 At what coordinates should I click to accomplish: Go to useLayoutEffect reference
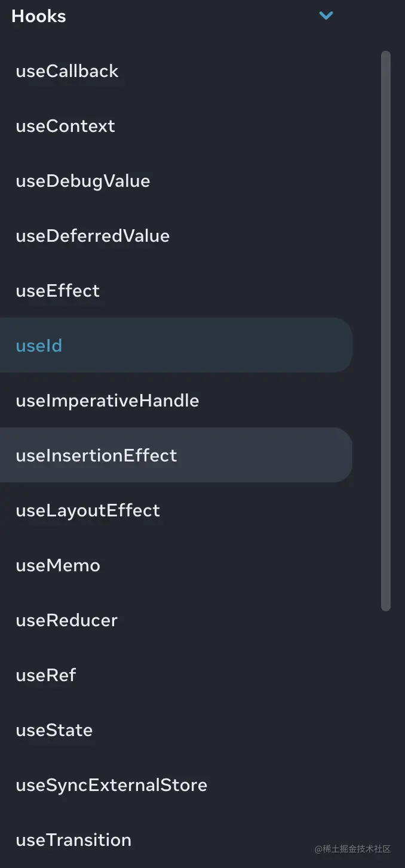pos(88,510)
